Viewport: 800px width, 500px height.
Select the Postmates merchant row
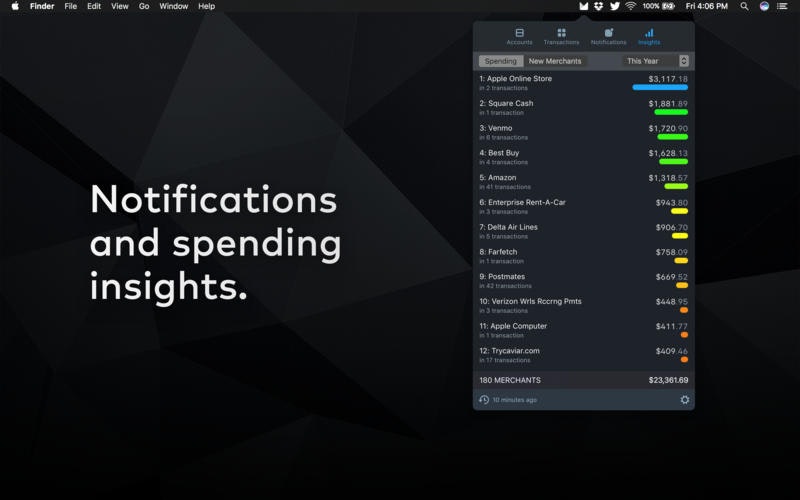pyautogui.click(x=584, y=281)
